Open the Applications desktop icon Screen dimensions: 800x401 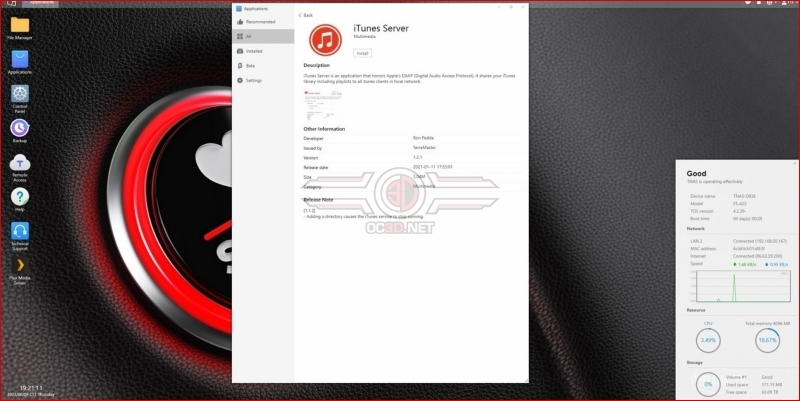coord(20,62)
